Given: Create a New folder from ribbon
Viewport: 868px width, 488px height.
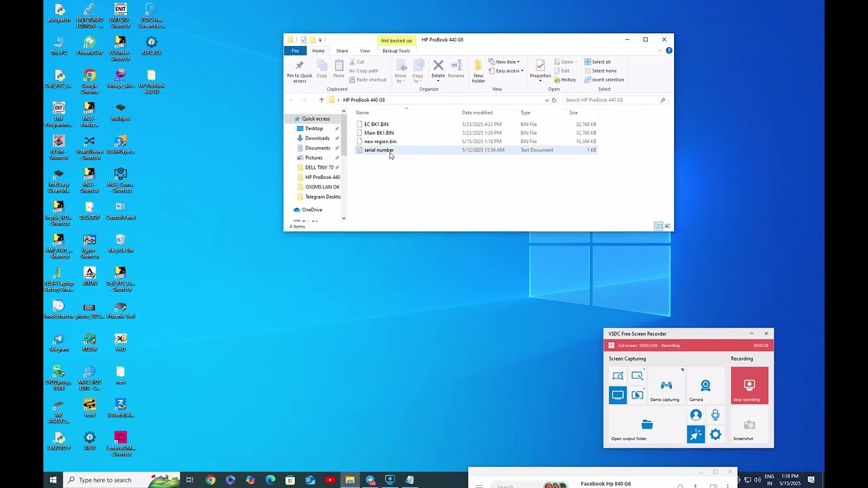Looking at the screenshot, I should coord(478,72).
